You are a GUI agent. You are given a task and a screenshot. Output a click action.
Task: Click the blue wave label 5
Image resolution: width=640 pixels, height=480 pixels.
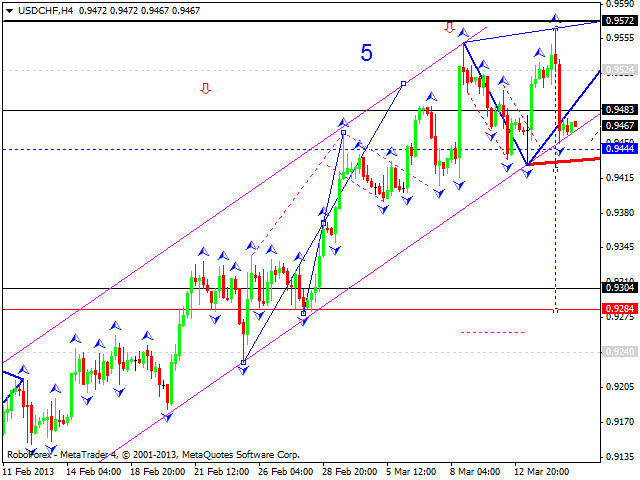(x=366, y=54)
